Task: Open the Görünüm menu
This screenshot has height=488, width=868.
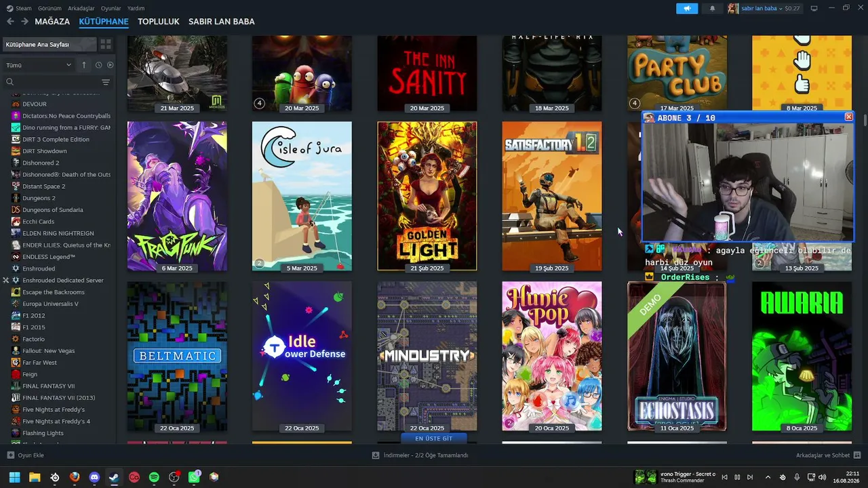Action: point(50,8)
